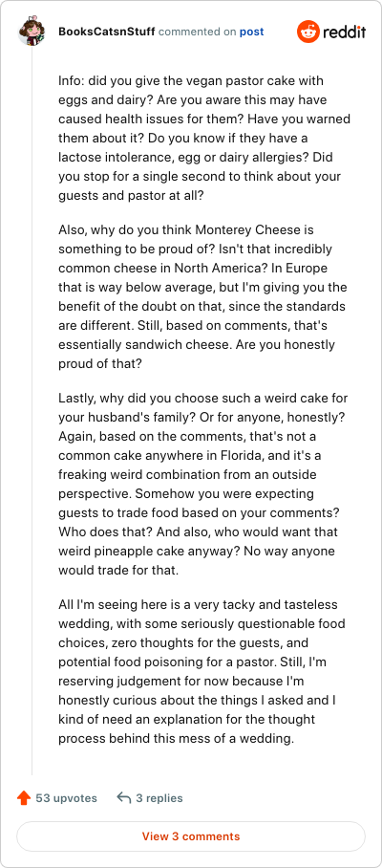
Task: Open the '3 replies' label
Action: pyautogui.click(x=159, y=798)
